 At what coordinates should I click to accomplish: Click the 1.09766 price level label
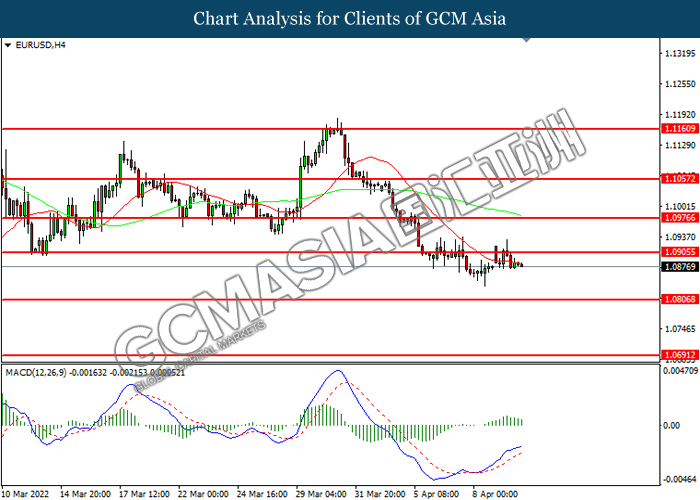(680, 218)
